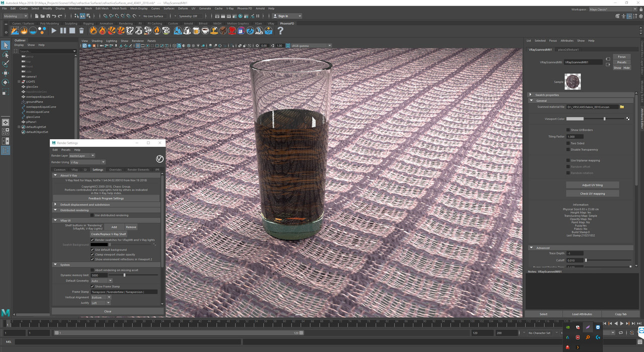Select the arrow Select tool in toolbox
644x352 pixels.
[x=6, y=45]
